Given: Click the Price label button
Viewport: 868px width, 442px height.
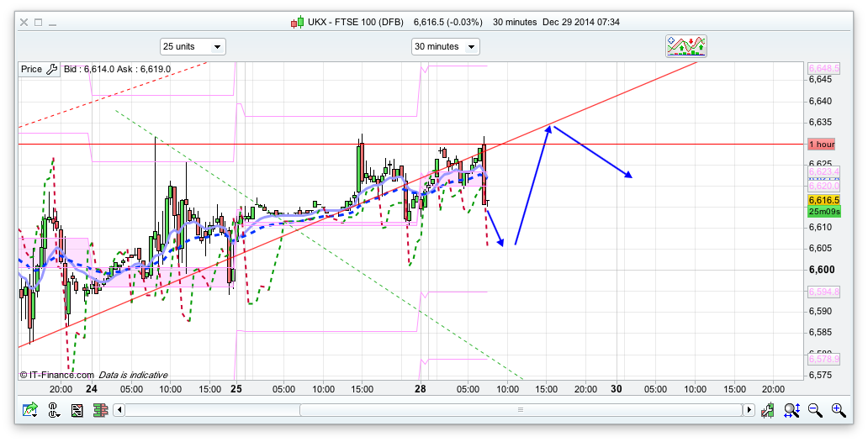Looking at the screenshot, I should pyautogui.click(x=31, y=70).
